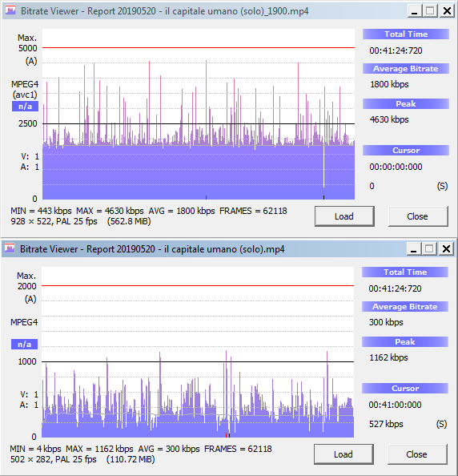The image size is (458, 476).
Task: Click the red 5000 max line in the top graph
Action: 199,47
